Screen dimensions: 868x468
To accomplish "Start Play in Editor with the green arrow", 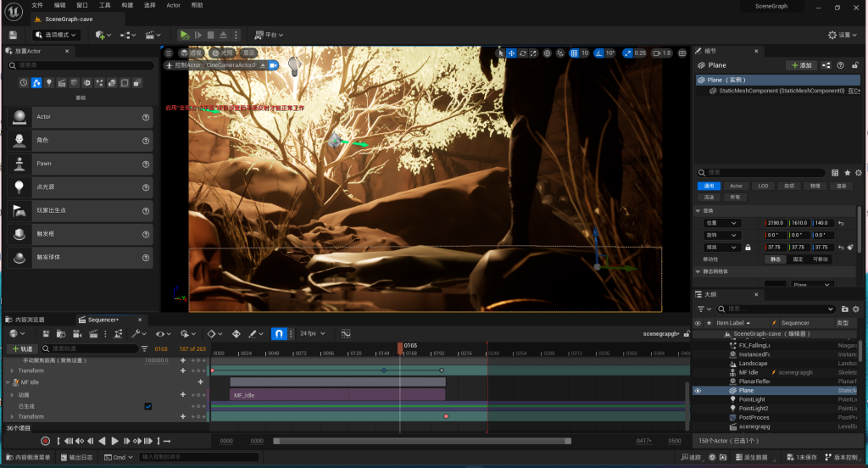I will click(x=184, y=35).
